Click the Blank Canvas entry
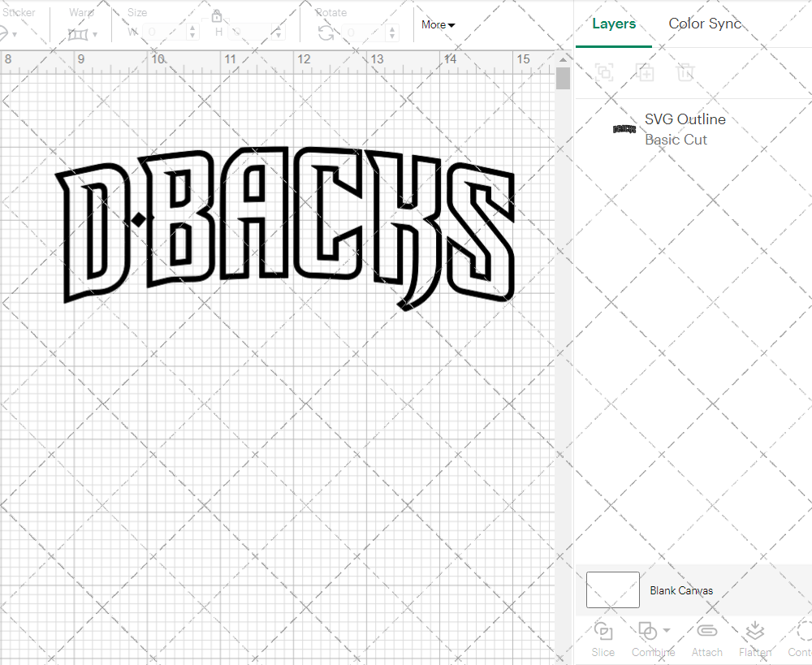 (x=682, y=590)
